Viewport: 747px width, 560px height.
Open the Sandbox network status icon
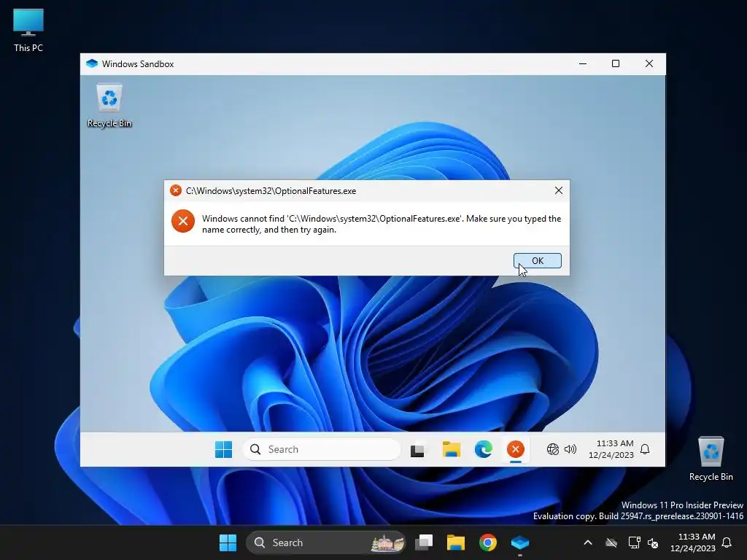(x=553, y=449)
